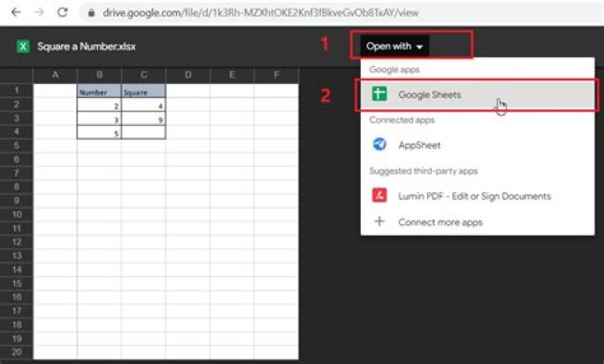Viewport: 604px width, 364px height.
Task: Click the green Google Sheets icon
Action: pos(379,94)
